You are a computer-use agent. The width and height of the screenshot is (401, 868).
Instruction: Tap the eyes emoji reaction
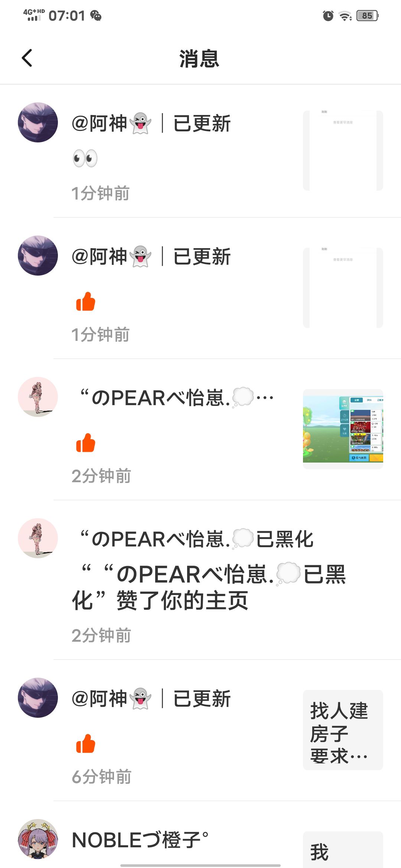[85, 158]
